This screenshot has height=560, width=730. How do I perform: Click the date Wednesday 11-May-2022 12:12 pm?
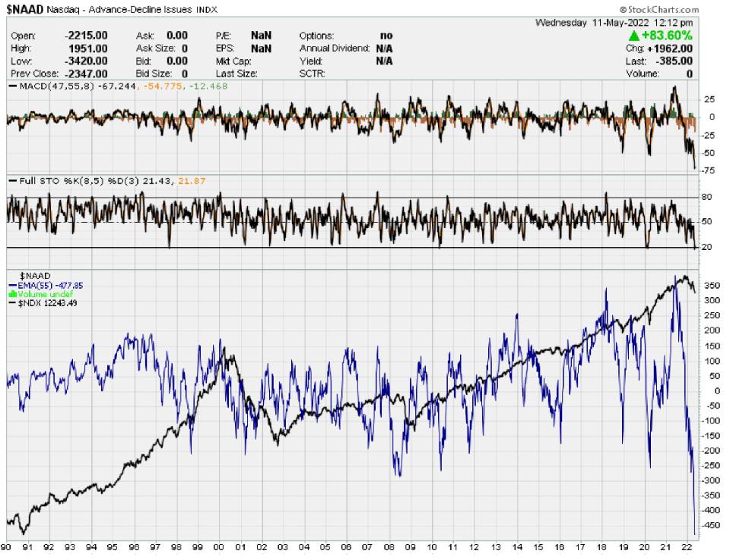pos(614,23)
